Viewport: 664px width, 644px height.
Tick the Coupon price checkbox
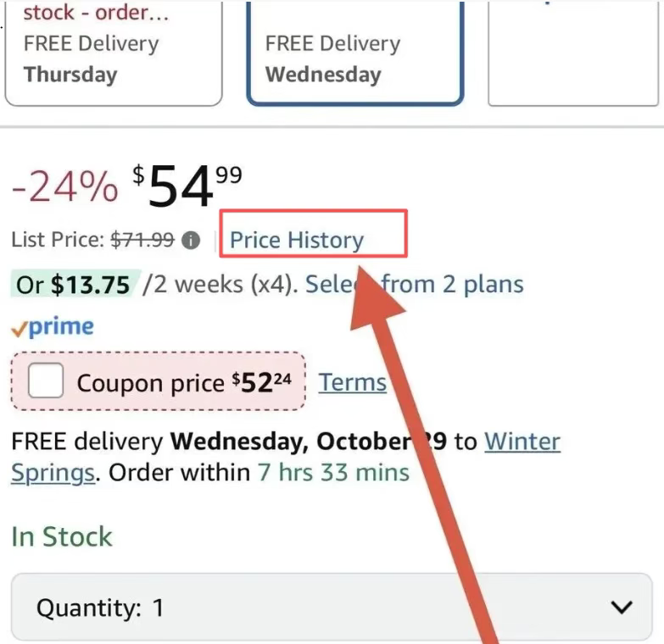coord(46,383)
